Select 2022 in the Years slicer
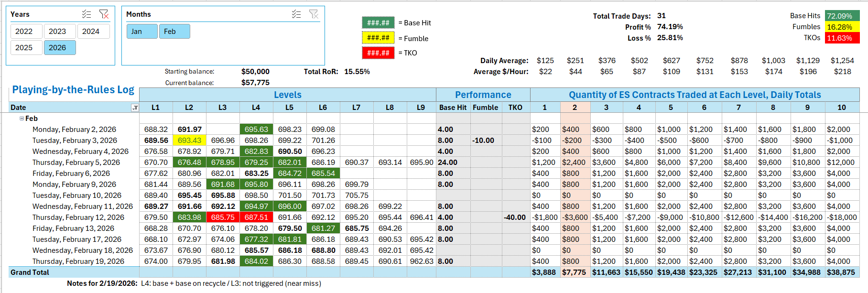Image resolution: width=868 pixels, height=293 pixels. point(24,32)
